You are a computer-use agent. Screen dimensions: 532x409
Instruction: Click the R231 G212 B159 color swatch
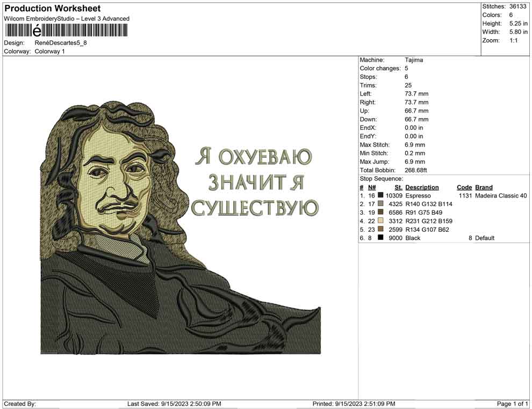click(380, 221)
